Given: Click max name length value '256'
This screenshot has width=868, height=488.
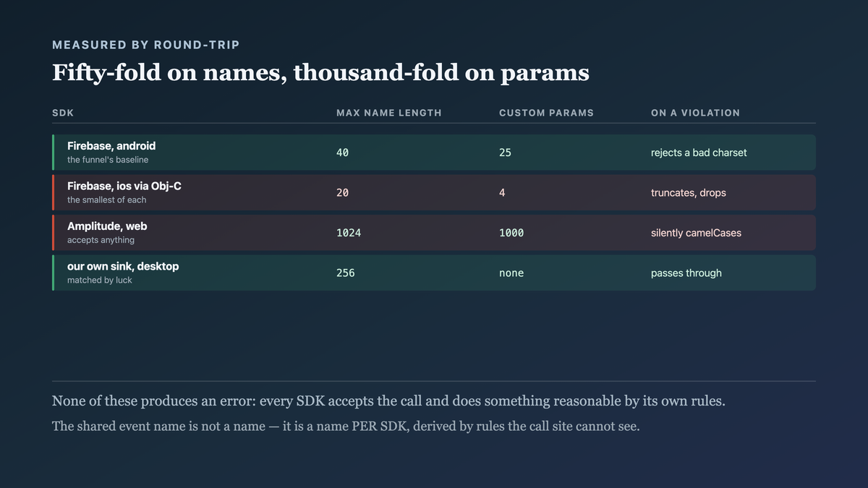Looking at the screenshot, I should (346, 273).
